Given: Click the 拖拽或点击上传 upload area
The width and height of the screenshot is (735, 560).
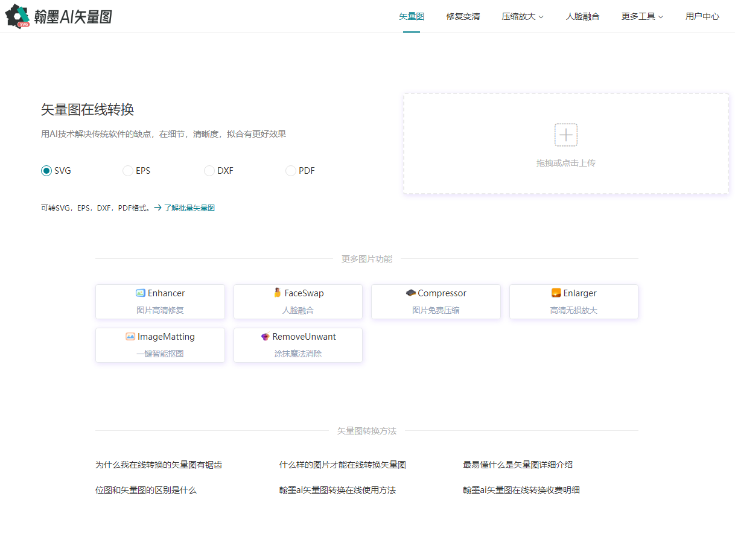Looking at the screenshot, I should coord(565,163).
